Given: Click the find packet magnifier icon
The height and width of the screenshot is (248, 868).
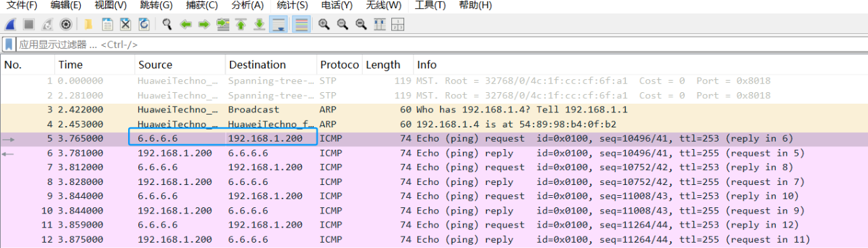Looking at the screenshot, I should 167,24.
